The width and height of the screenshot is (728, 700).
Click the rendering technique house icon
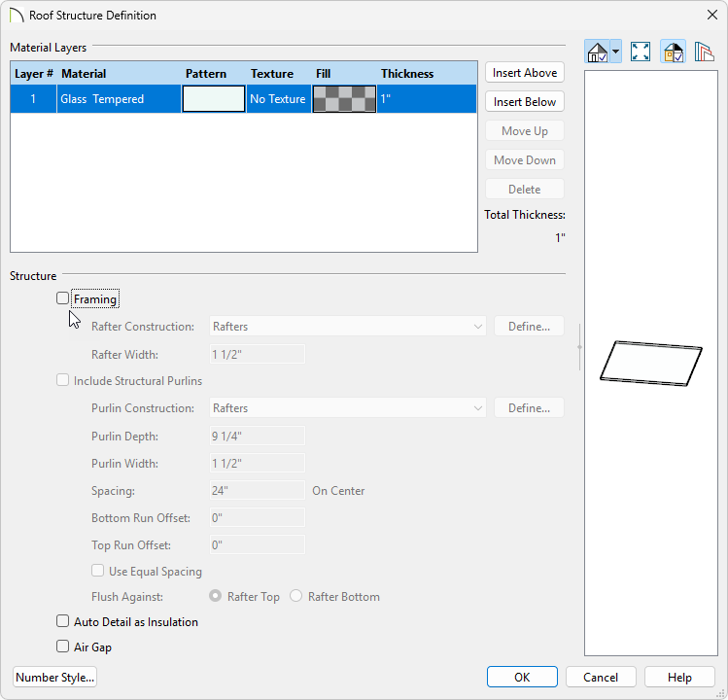click(598, 52)
